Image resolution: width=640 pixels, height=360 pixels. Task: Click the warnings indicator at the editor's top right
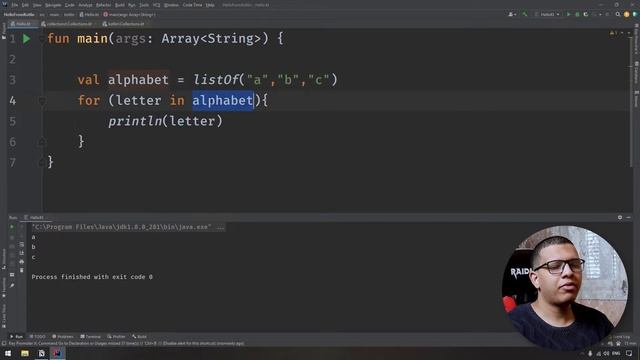click(613, 33)
